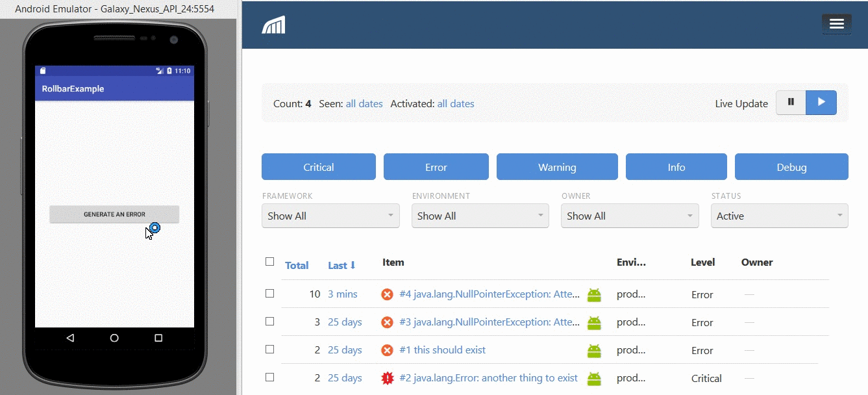Click the Owner column header
The image size is (868, 395).
pyautogui.click(x=757, y=262)
